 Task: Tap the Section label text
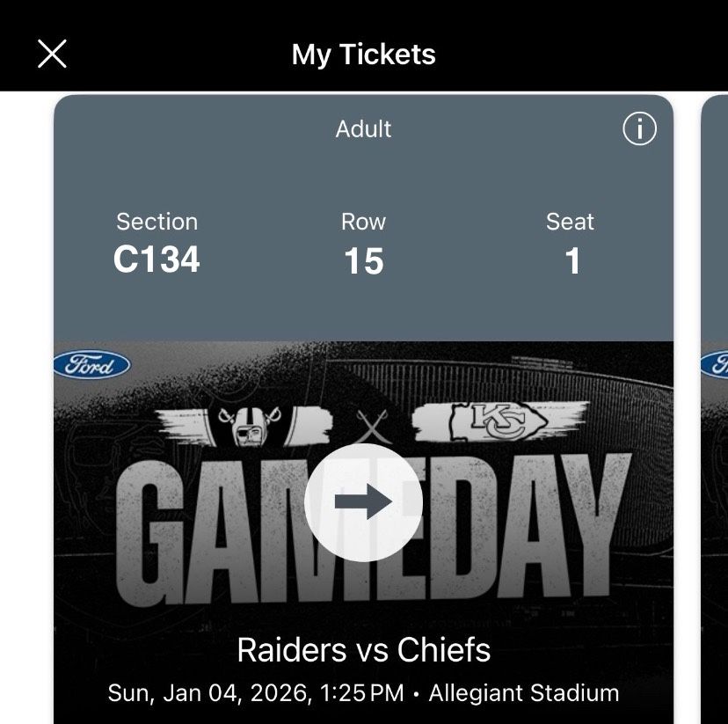[x=157, y=222]
